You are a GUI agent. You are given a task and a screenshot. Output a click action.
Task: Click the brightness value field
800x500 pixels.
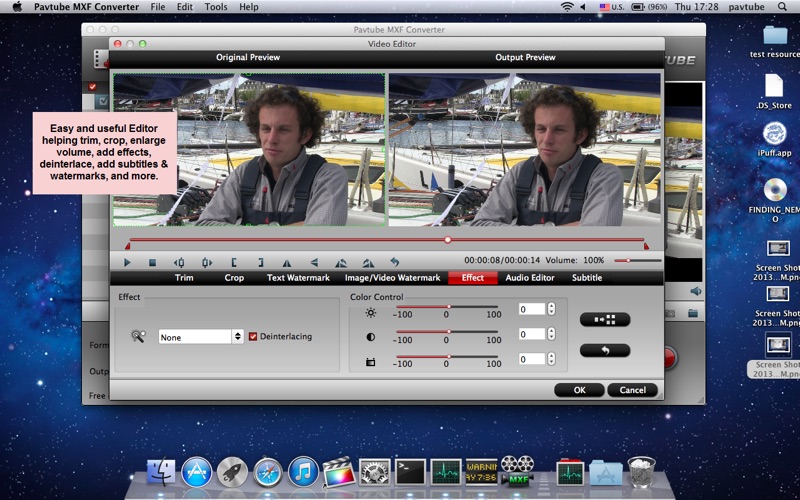(x=532, y=309)
